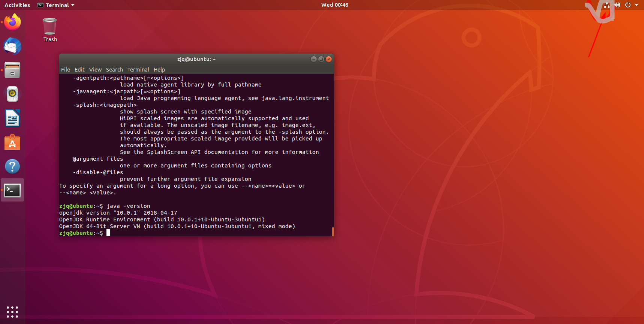Maximize the terminal window

click(321, 59)
